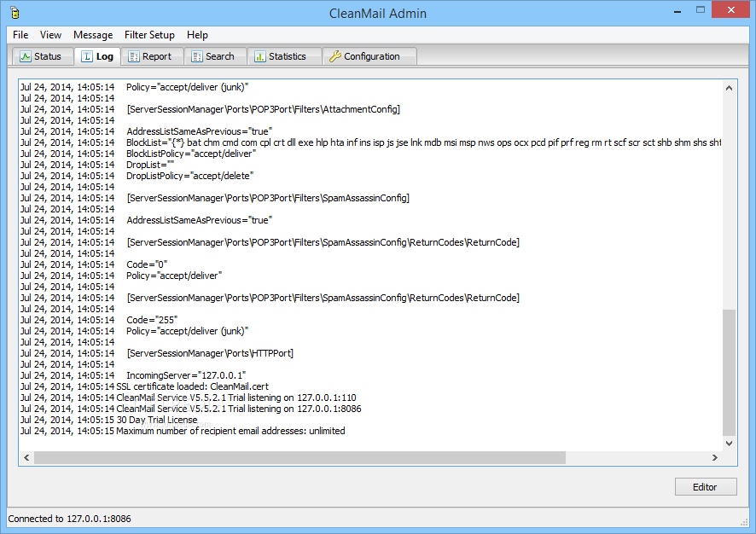This screenshot has height=534, width=756.
Task: Click the vertical scrollbar thumb
Action: 729,372
